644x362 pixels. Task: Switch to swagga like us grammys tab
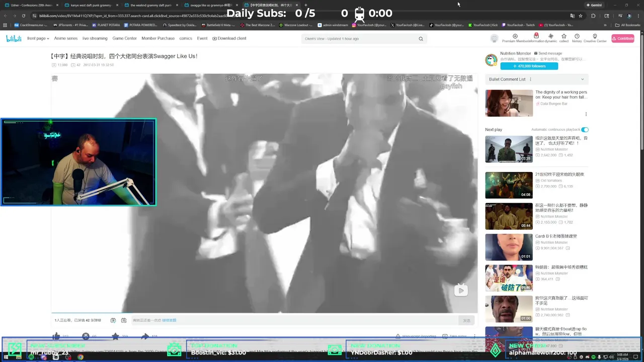coord(210,5)
